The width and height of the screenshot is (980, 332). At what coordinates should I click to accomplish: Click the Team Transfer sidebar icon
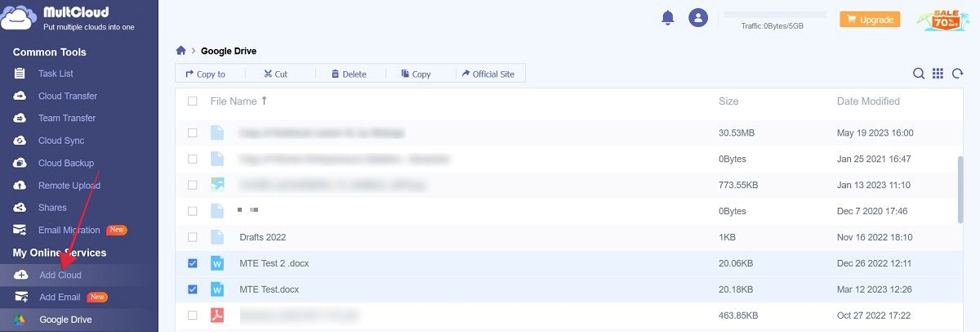pyautogui.click(x=20, y=118)
